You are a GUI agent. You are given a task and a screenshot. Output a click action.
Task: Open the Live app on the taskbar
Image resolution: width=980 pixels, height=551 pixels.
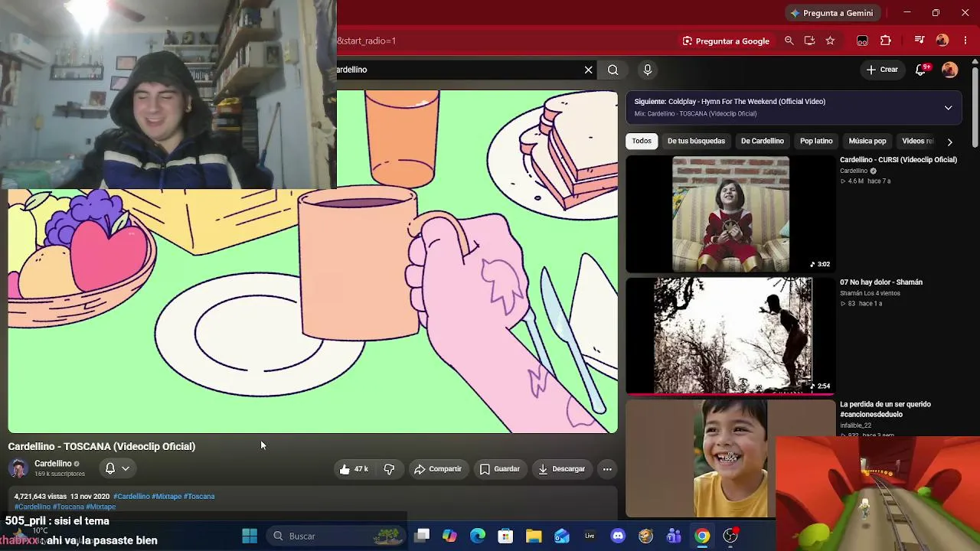[590, 536]
